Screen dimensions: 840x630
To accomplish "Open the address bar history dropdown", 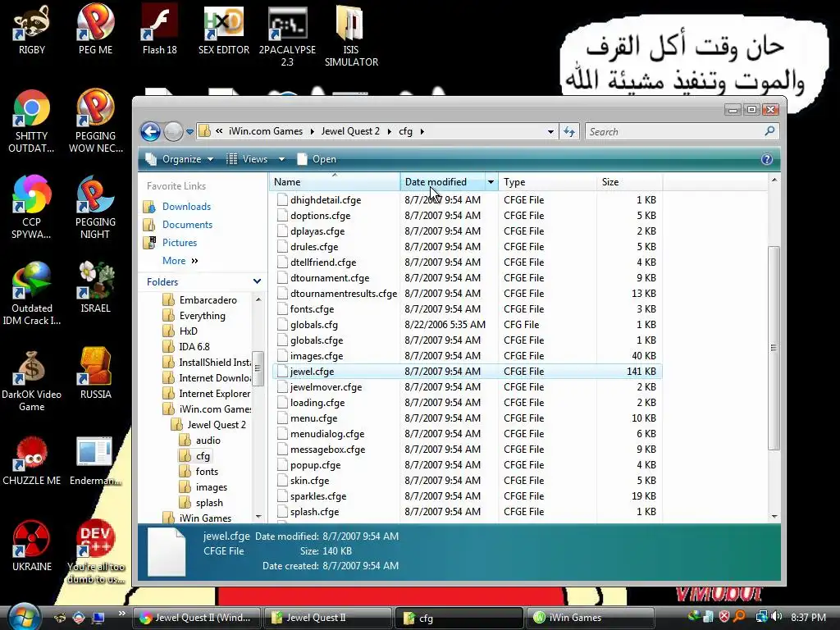I will point(550,132).
